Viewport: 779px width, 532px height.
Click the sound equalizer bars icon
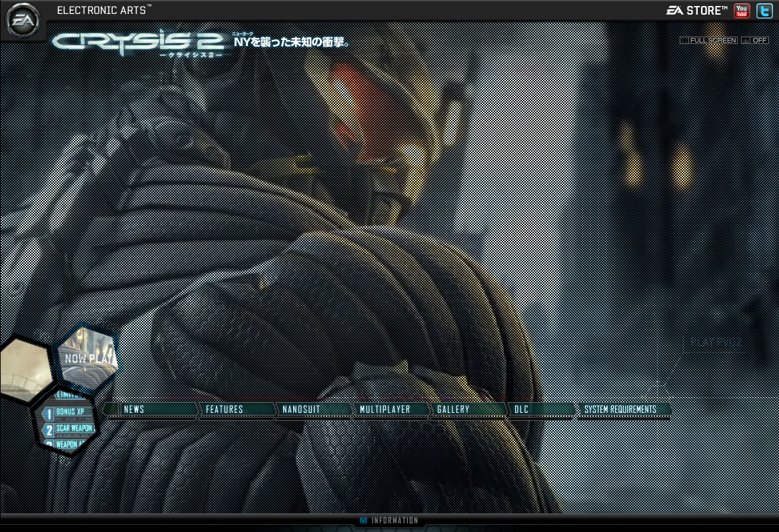[x=746, y=40]
